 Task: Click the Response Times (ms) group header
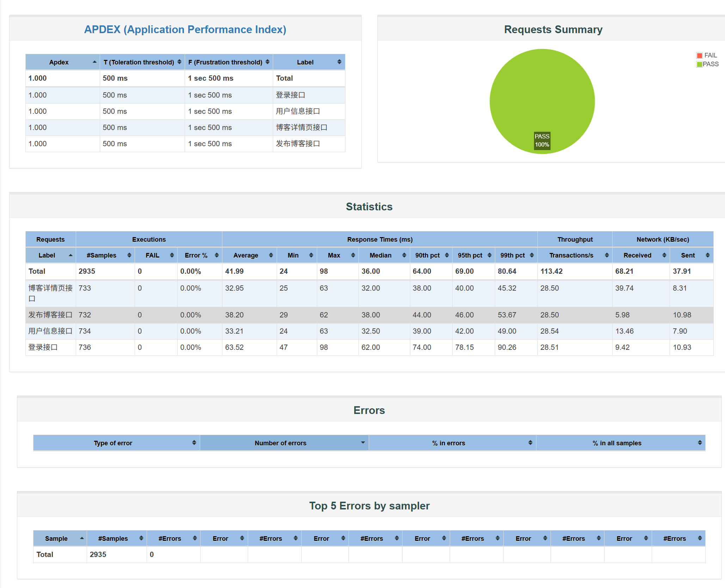[x=380, y=240]
